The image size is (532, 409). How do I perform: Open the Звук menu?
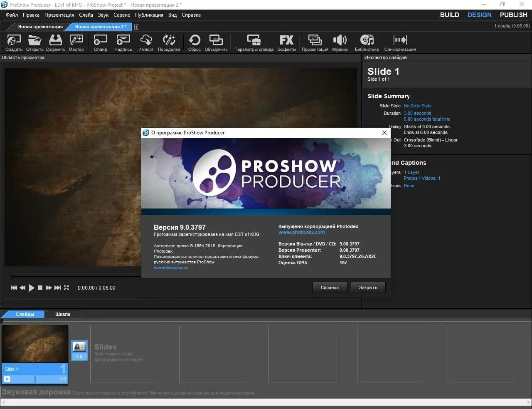103,15
